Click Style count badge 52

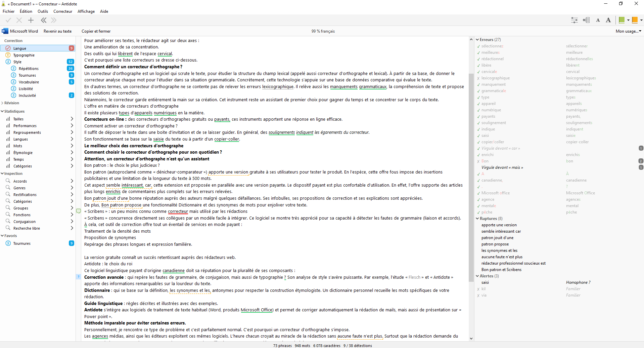[71, 62]
